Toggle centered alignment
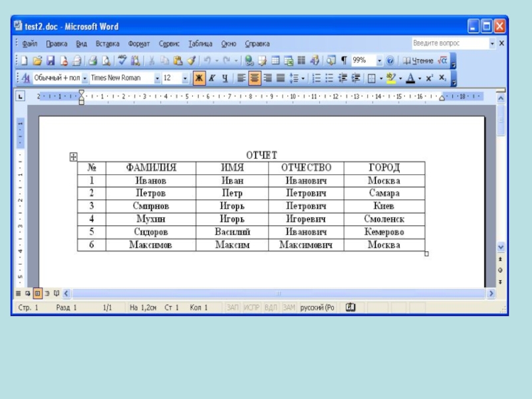 click(255, 78)
